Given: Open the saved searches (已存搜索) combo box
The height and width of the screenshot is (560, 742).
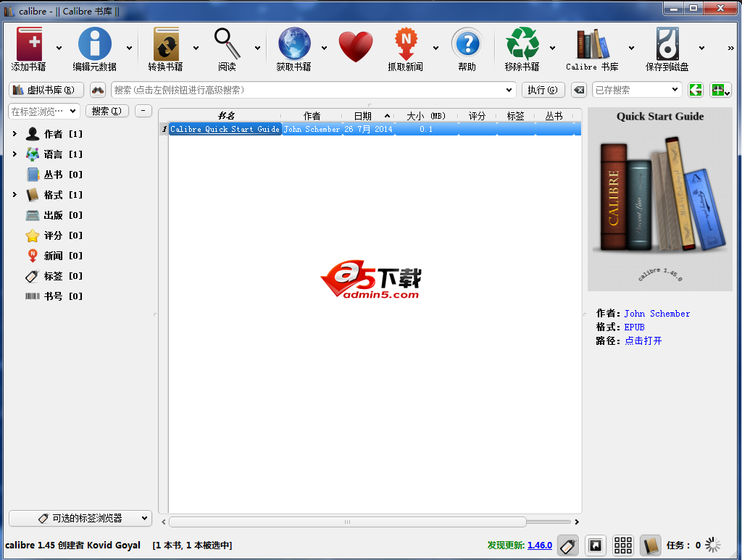Looking at the screenshot, I should (637, 90).
